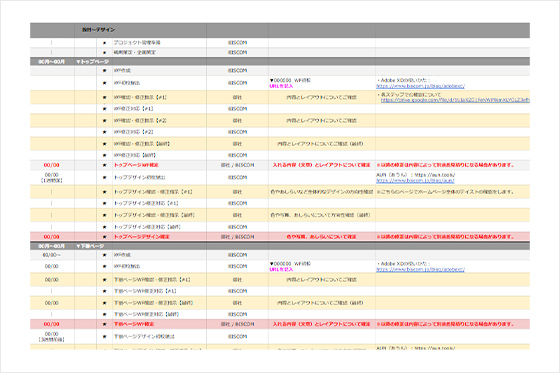Click the star beside トップデザイン確認・修正指示【最終】
The height and width of the screenshot is (373, 560).
point(104,215)
